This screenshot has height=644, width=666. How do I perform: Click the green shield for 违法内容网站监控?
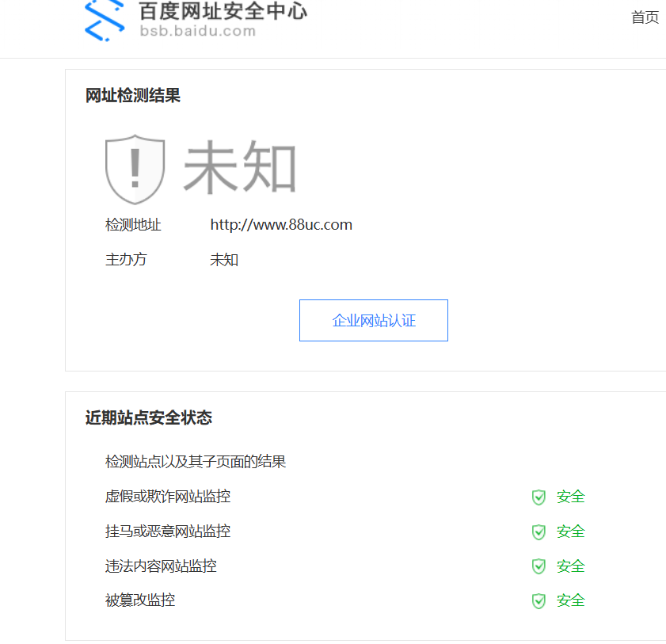coord(539,566)
